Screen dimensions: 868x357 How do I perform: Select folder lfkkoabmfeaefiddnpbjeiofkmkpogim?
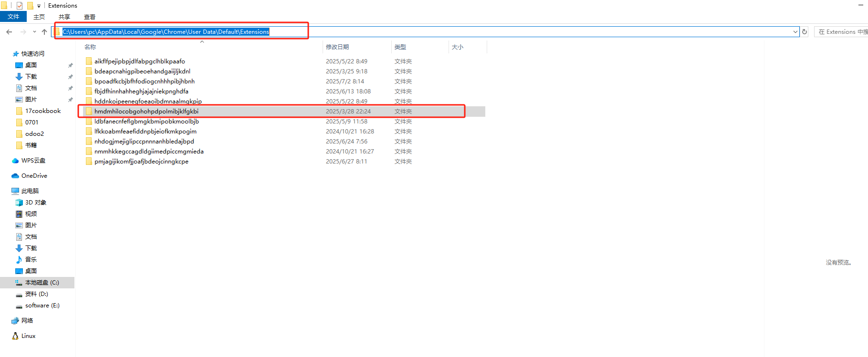point(146,131)
